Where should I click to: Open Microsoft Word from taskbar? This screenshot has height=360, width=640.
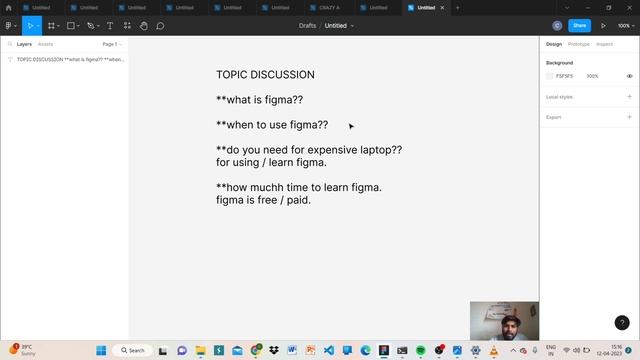click(x=292, y=350)
